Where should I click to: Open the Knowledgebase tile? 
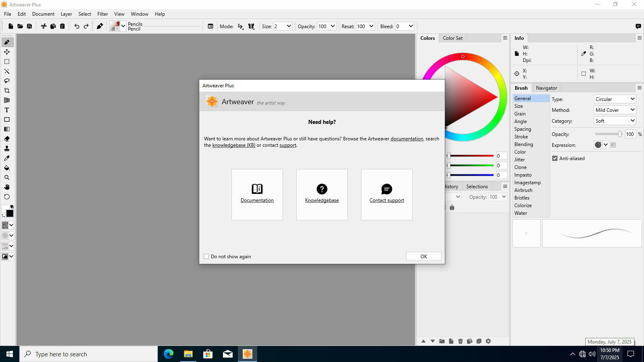click(x=322, y=195)
